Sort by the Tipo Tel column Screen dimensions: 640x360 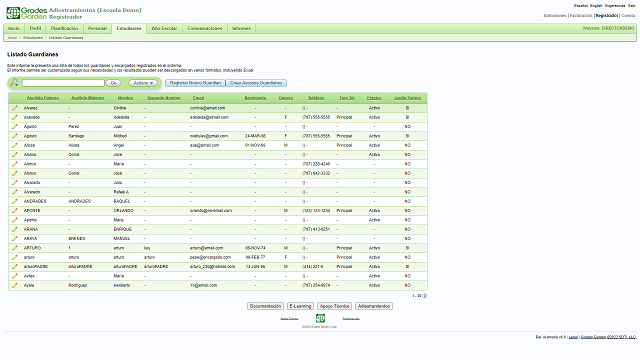coord(347,98)
